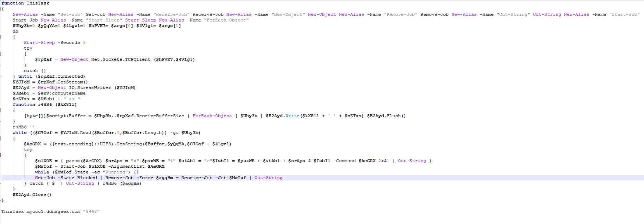This screenshot has height=224, width=644.
Task: Click the ($hPVK7,$4V1gi) argument list
Action: pyautogui.click(x=174, y=59)
